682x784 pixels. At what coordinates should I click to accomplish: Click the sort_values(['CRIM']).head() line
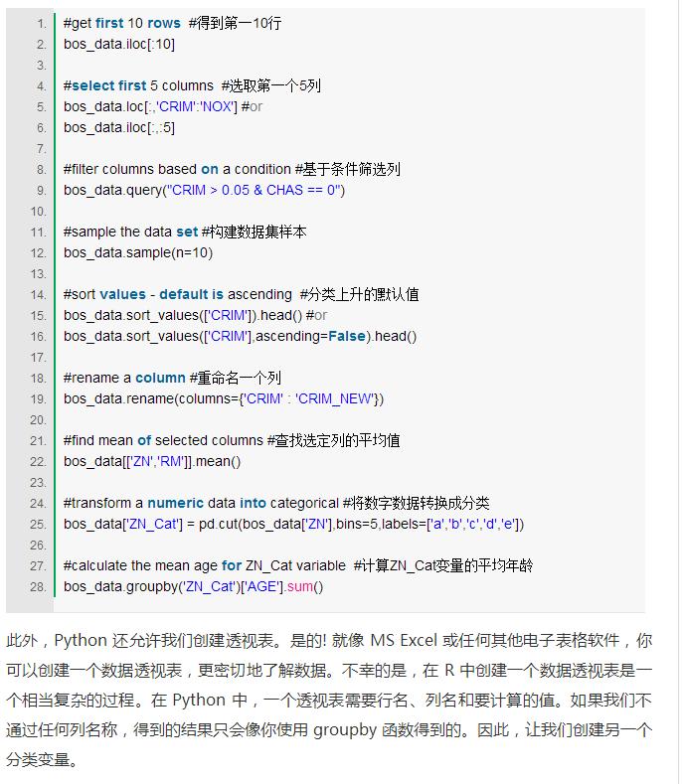click(182, 315)
